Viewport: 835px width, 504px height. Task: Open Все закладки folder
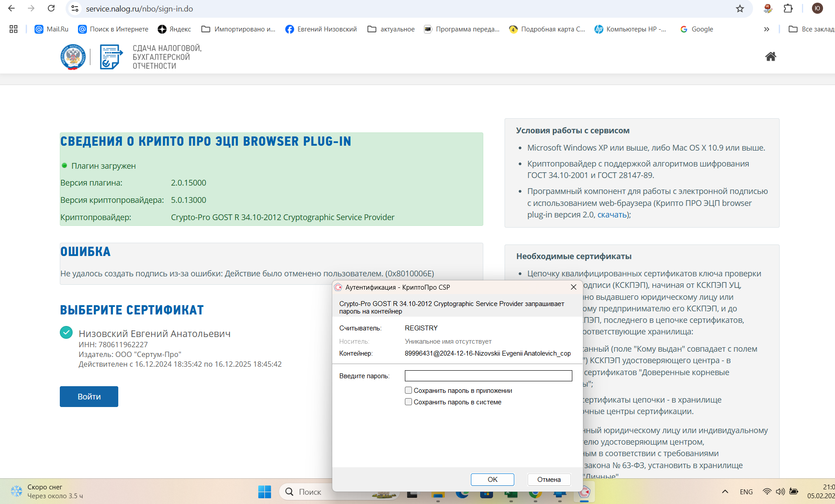coord(812,29)
